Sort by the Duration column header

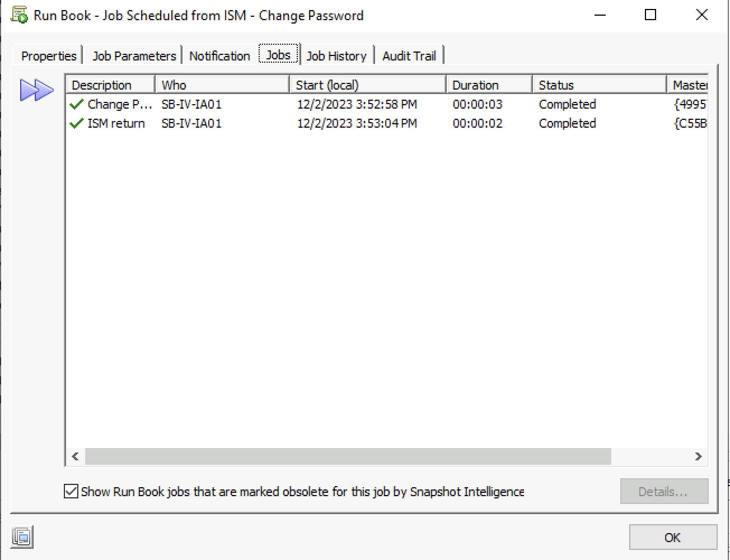(x=489, y=85)
